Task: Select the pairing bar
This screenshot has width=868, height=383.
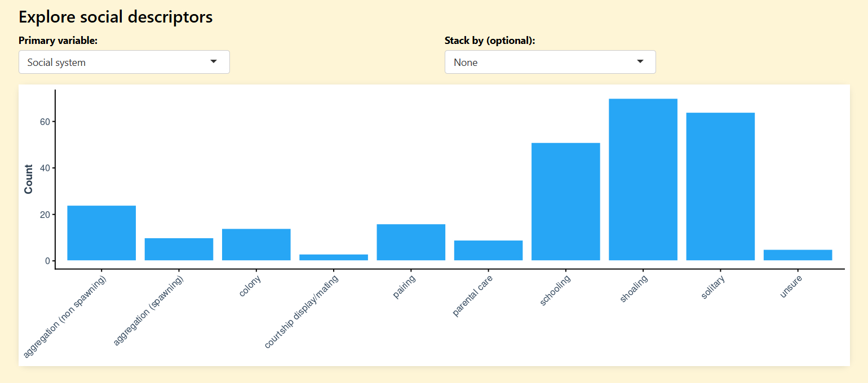Action: pyautogui.click(x=411, y=242)
